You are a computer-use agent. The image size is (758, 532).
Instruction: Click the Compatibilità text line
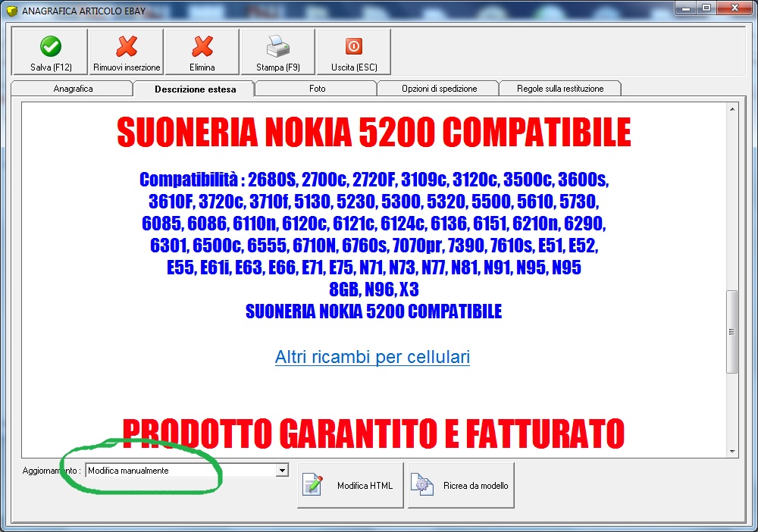pyautogui.click(x=374, y=180)
